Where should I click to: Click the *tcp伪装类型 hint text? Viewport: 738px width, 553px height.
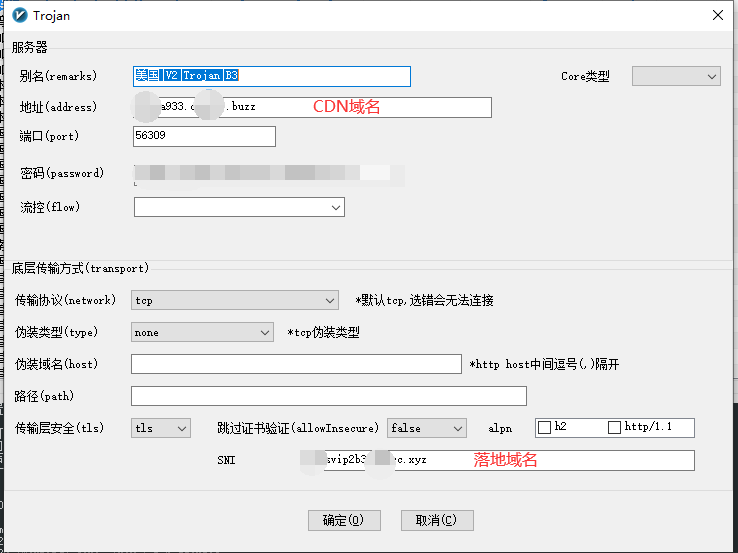point(324,332)
